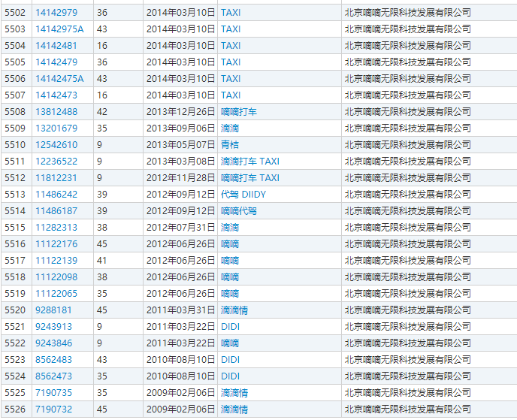This screenshot has height=420, width=517.
Task: Open registration number 11122065 link
Action: [x=56, y=294]
